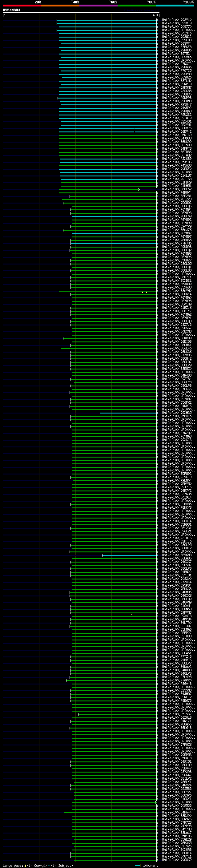Select the label UniRef100_Q38HS5
Image resolution: width=197 pixels, height=868 pixels.
(176, 94)
